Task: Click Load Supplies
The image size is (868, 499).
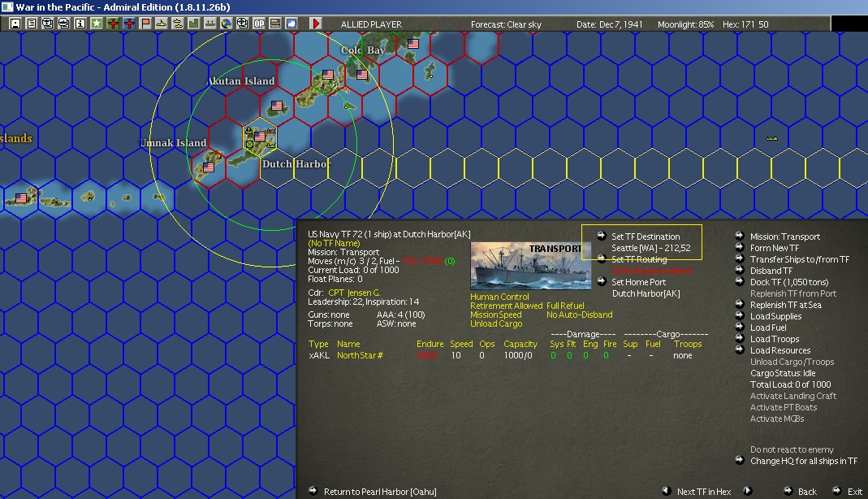Action: point(775,316)
